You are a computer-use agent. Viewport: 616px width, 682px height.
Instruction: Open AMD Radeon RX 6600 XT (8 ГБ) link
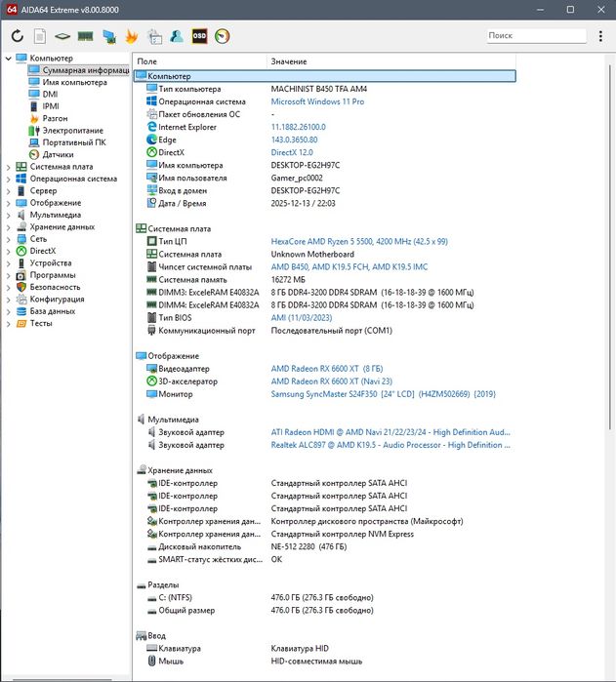(327, 369)
